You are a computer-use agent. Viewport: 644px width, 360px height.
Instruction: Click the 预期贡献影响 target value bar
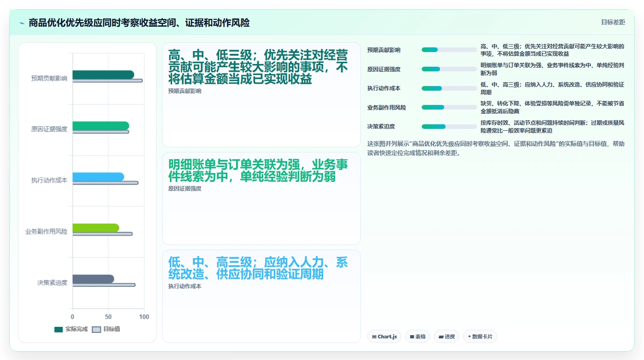(x=107, y=81)
